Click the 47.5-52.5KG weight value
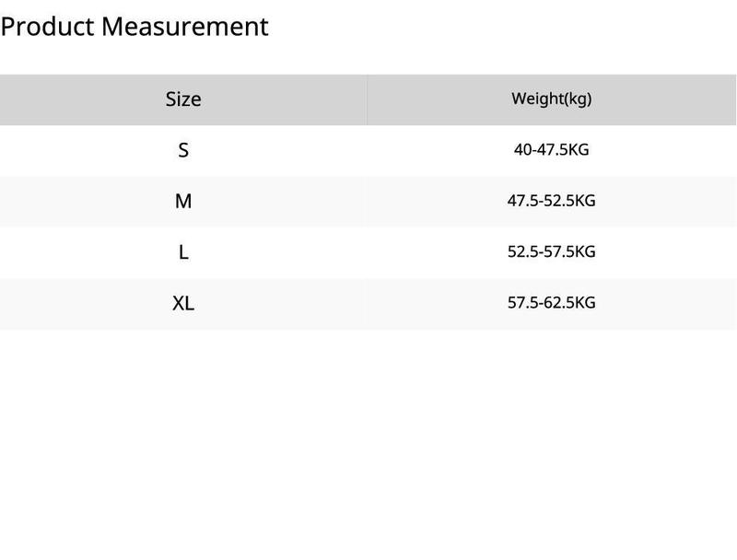This screenshot has height=560, width=737. (x=551, y=201)
